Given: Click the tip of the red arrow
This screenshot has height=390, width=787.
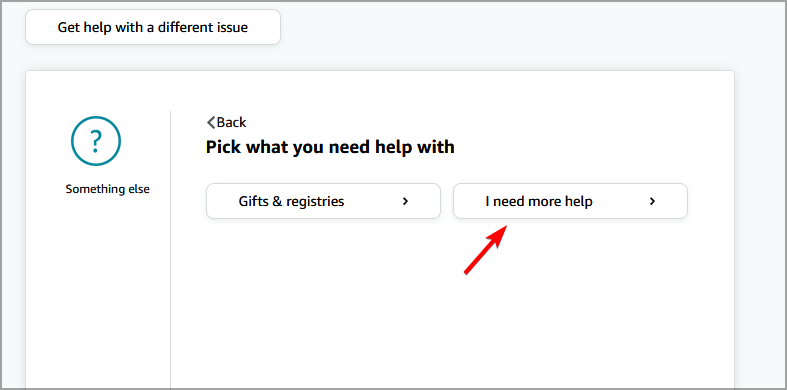Looking at the screenshot, I should point(506,227).
